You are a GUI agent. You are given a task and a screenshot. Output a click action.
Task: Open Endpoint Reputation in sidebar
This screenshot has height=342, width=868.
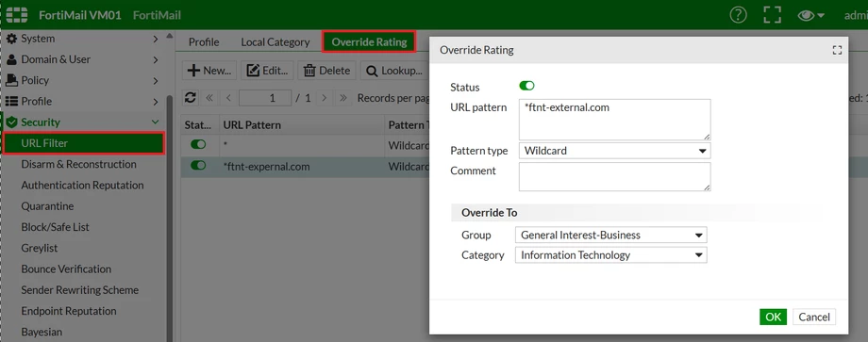point(69,311)
